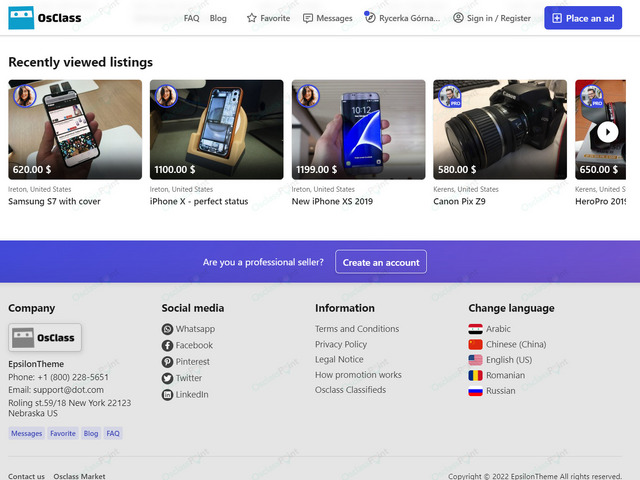
Task: Click the Facebook icon
Action: coord(167,345)
